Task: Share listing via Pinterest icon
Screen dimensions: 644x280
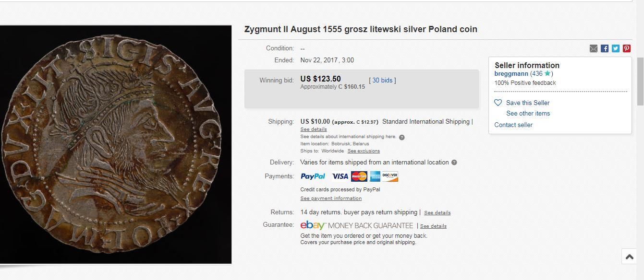Action: tap(627, 48)
